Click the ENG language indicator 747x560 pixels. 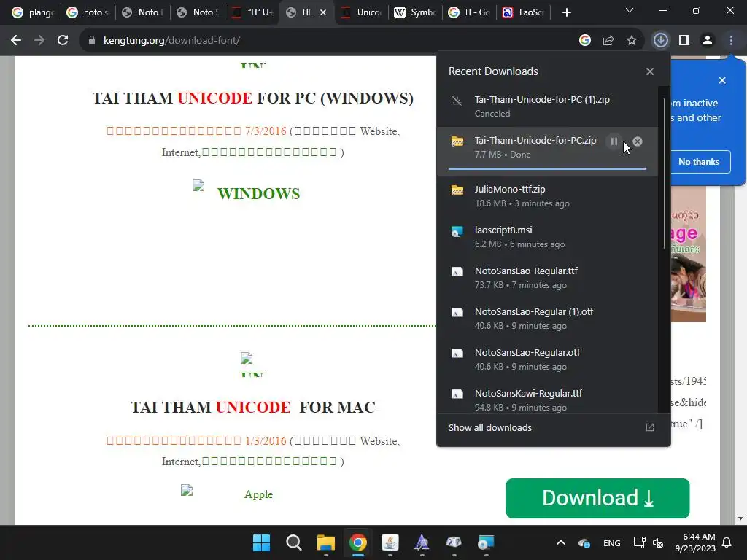click(x=612, y=543)
